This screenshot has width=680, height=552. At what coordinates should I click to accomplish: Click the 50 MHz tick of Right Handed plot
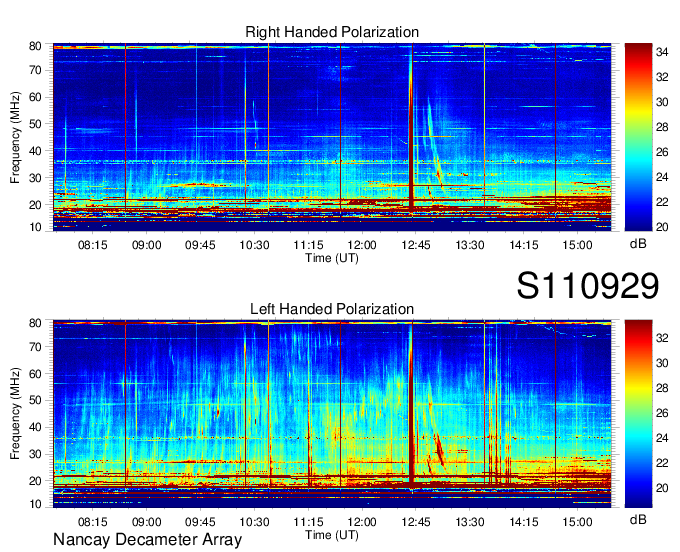point(35,124)
